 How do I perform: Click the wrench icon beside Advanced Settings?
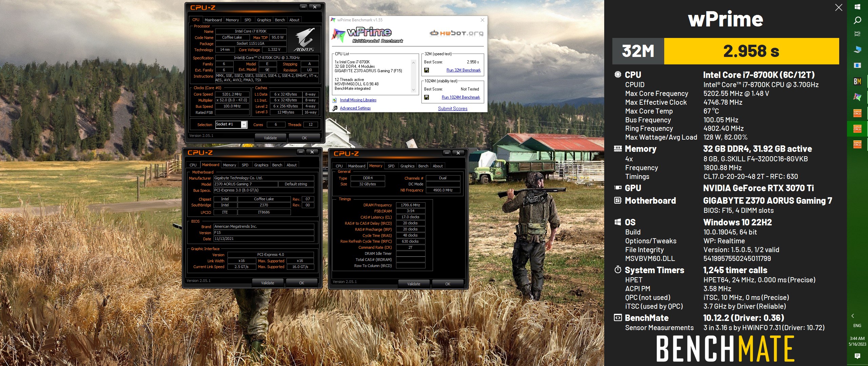click(x=335, y=108)
